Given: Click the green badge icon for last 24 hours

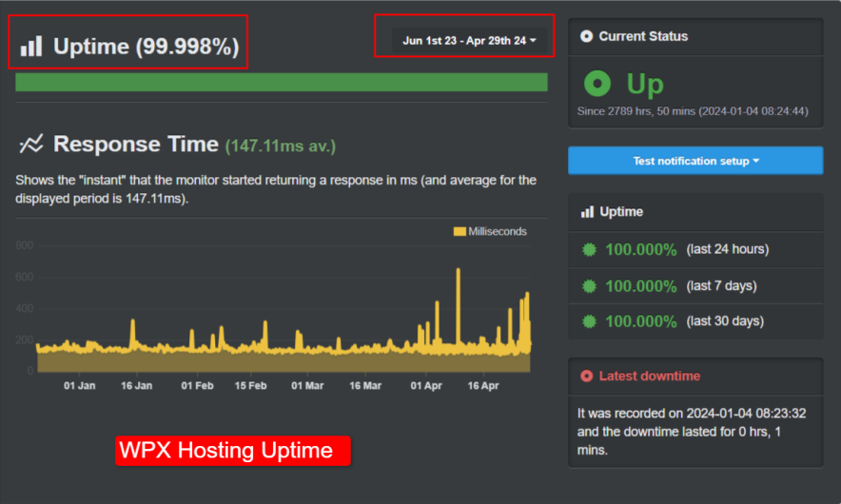Looking at the screenshot, I should pos(589,249).
